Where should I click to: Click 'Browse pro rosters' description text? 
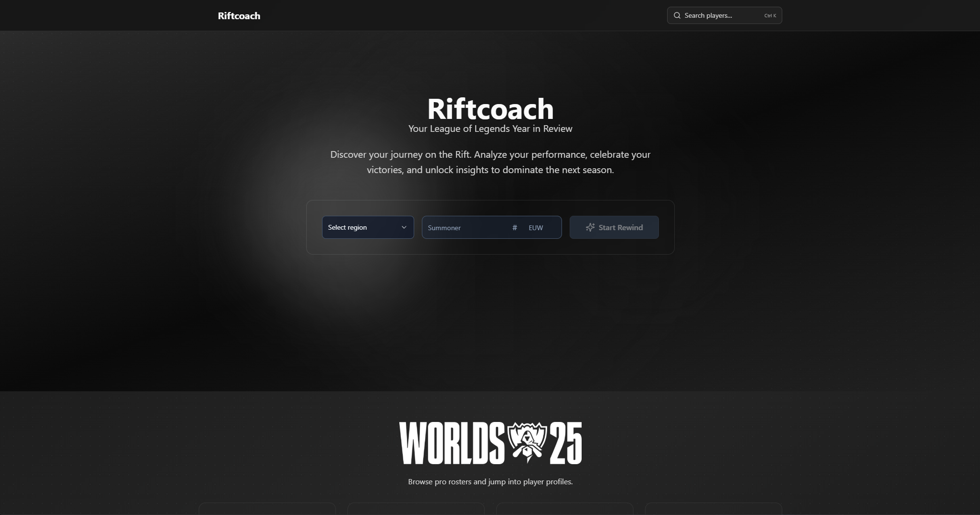(490, 481)
